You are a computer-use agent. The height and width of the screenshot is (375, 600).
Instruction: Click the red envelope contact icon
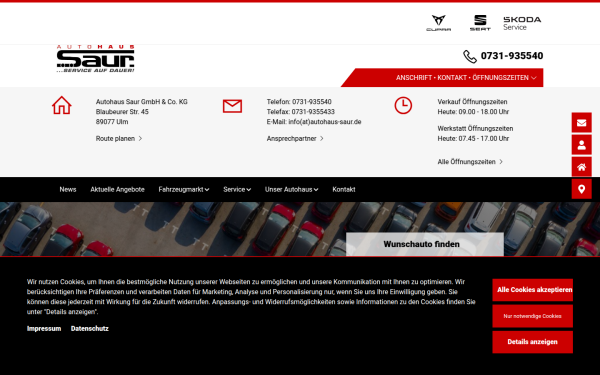pyautogui.click(x=232, y=106)
